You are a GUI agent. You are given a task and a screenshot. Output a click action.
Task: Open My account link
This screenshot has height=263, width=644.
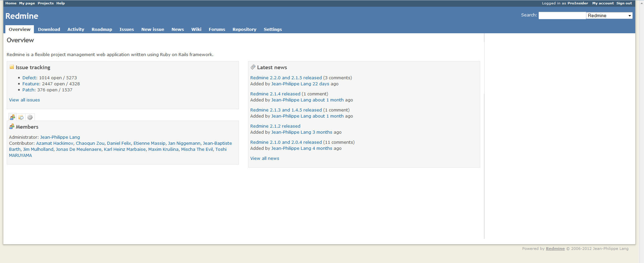click(x=603, y=3)
